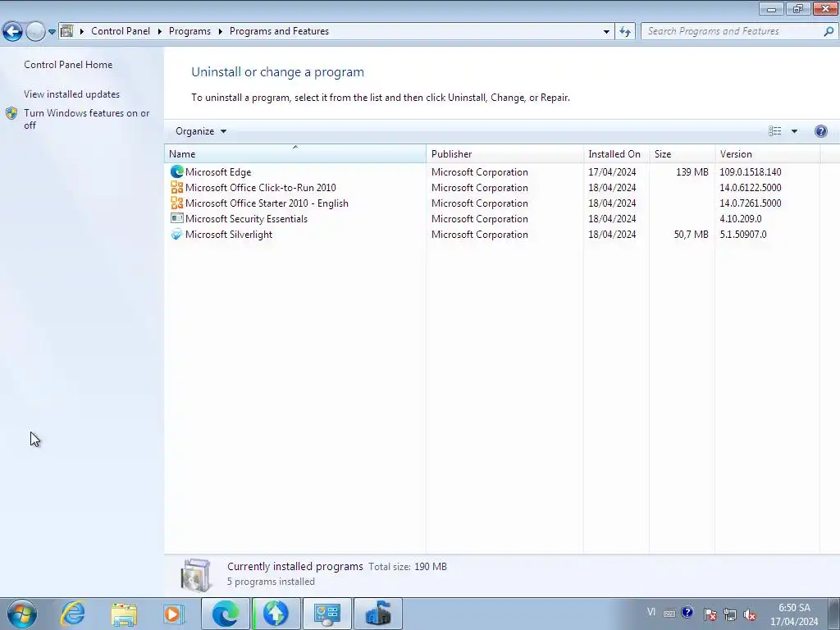Click the tray help question mark icon

point(687,612)
